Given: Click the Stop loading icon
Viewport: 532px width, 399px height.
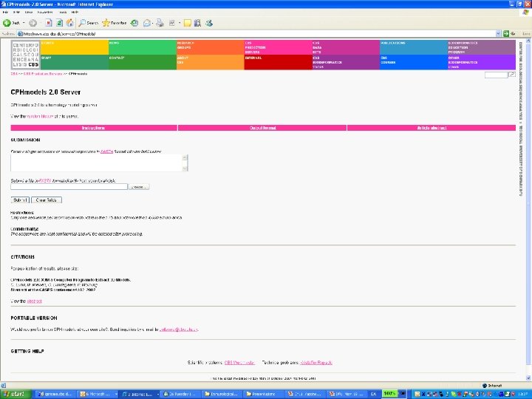Looking at the screenshot, I should [49, 23].
